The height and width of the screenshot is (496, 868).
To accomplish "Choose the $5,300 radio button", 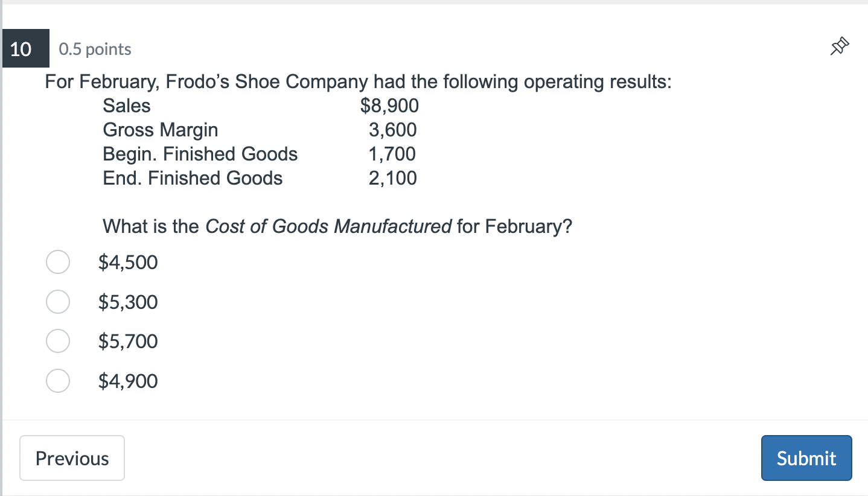I will [x=57, y=302].
